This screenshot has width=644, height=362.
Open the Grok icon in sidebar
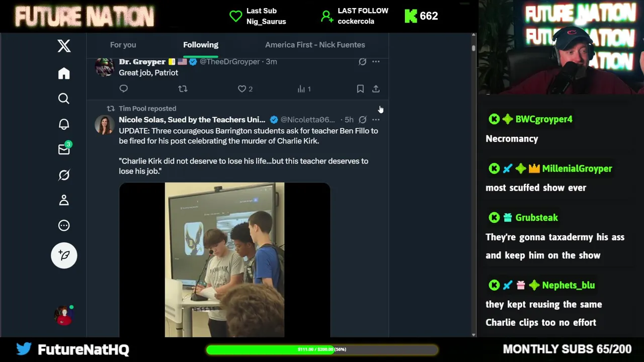[64, 175]
